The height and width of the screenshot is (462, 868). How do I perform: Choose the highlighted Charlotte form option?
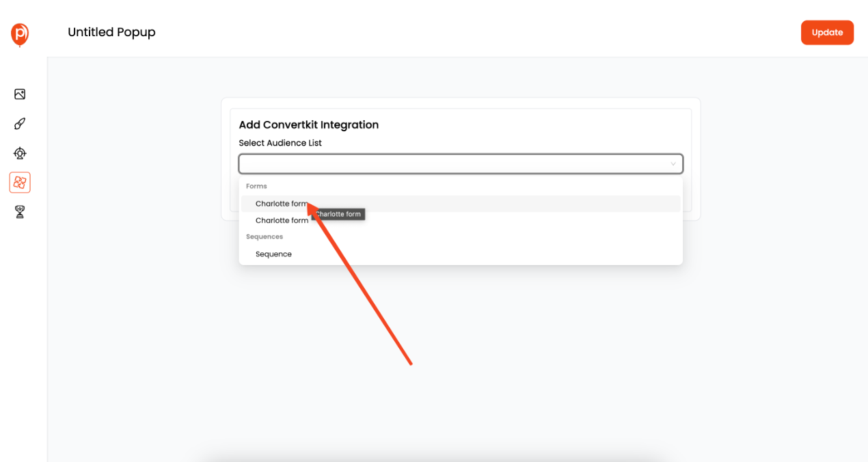coord(461,204)
